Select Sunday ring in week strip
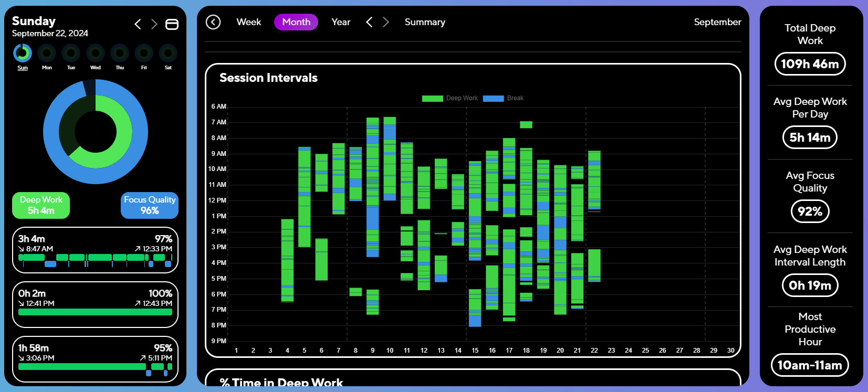 (23, 53)
